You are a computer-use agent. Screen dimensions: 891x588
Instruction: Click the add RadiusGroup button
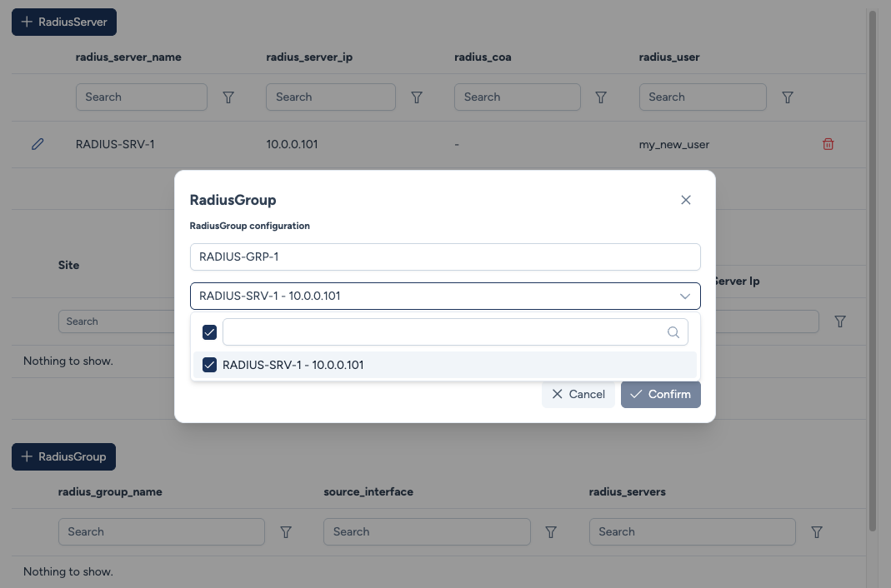pyautogui.click(x=64, y=456)
